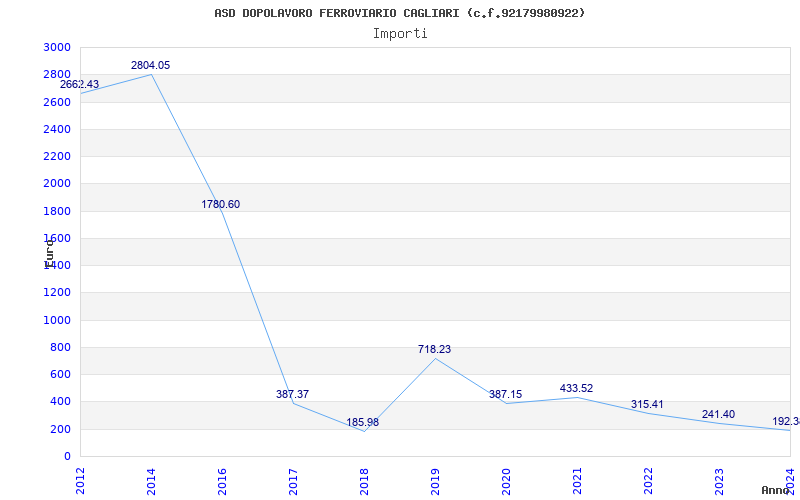800x500 pixels.
Task: Click the 2600 y-axis tick label
Action: click(x=57, y=102)
